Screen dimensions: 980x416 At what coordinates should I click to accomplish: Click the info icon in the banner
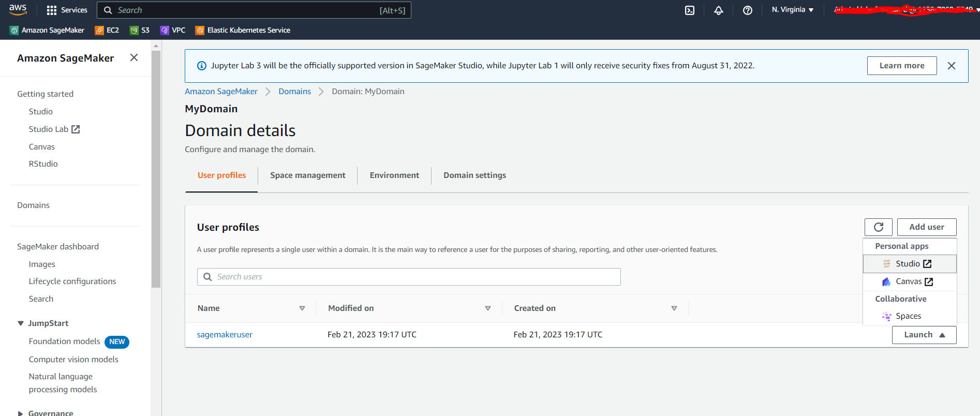click(x=202, y=66)
